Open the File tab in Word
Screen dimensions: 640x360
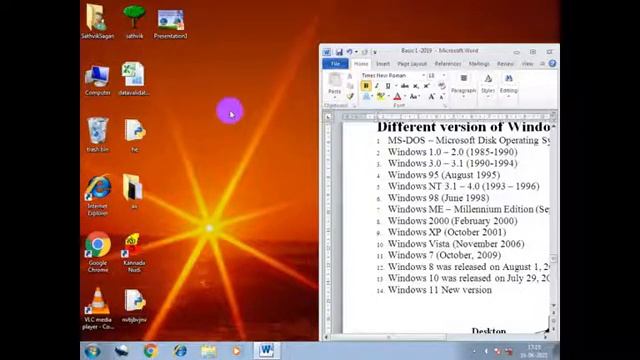click(x=335, y=64)
